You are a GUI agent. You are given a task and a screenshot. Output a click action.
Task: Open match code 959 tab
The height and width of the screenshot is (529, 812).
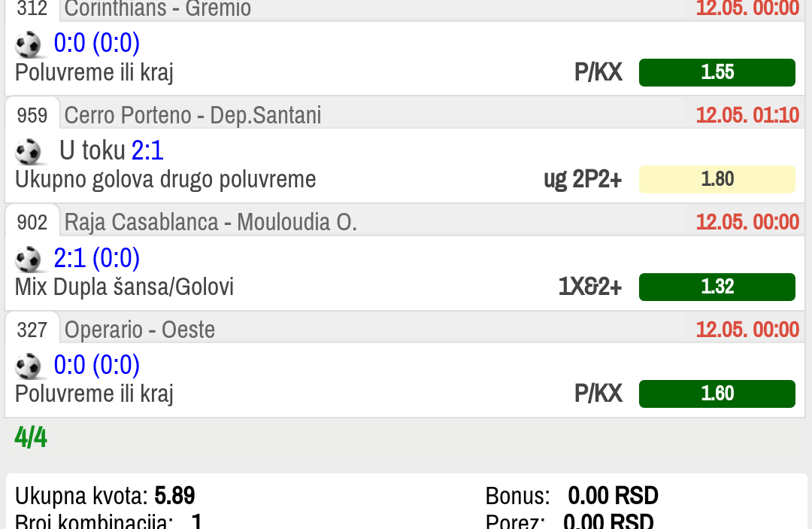click(32, 114)
